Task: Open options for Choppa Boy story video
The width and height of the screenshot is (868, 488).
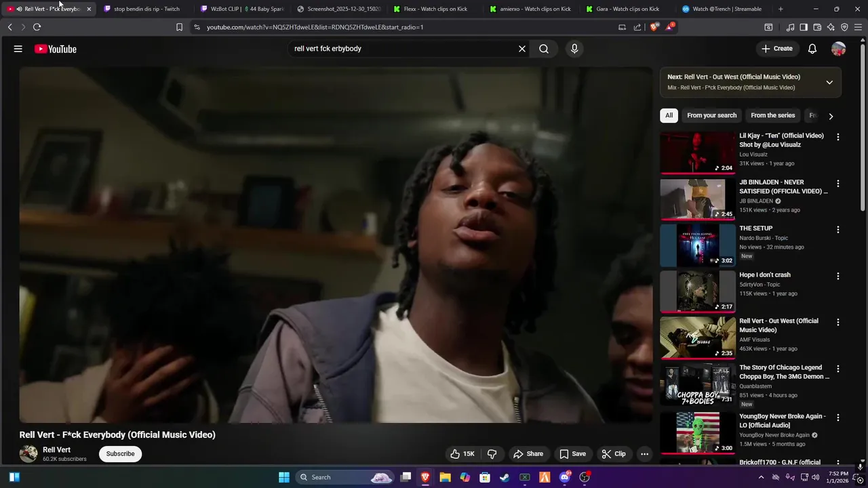Action: pyautogui.click(x=837, y=369)
